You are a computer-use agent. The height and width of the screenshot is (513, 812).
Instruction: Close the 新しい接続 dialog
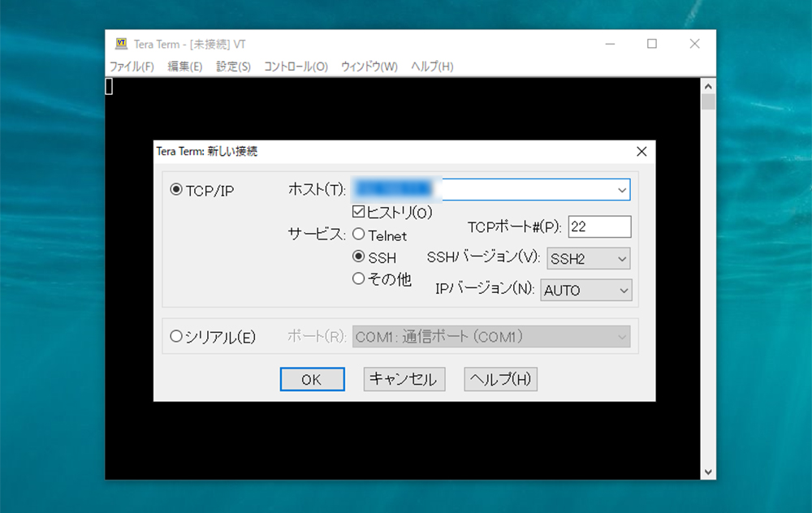click(x=641, y=152)
